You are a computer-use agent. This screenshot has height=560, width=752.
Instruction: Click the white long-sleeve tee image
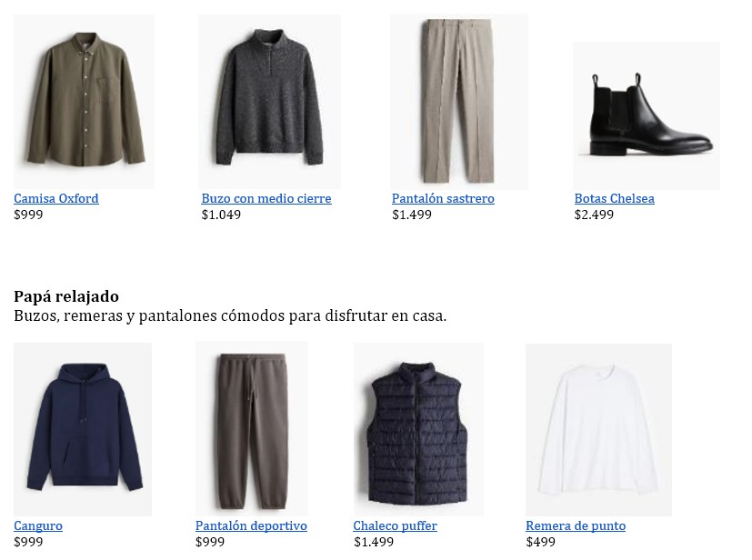[x=598, y=430]
